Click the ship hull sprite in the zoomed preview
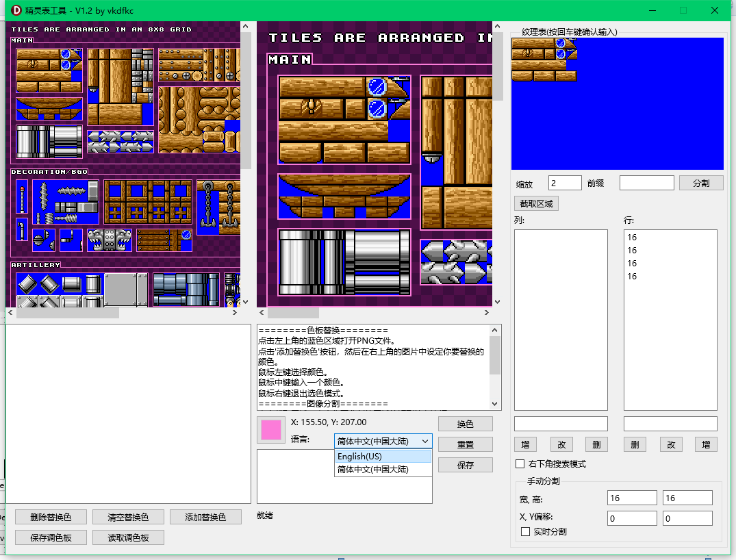Screen dimensions: 736x560 [344, 196]
